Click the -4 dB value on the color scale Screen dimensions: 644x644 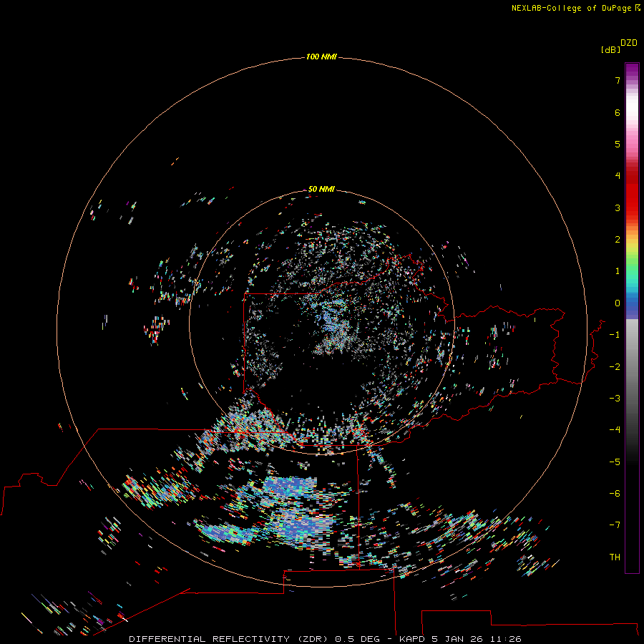[x=615, y=429]
